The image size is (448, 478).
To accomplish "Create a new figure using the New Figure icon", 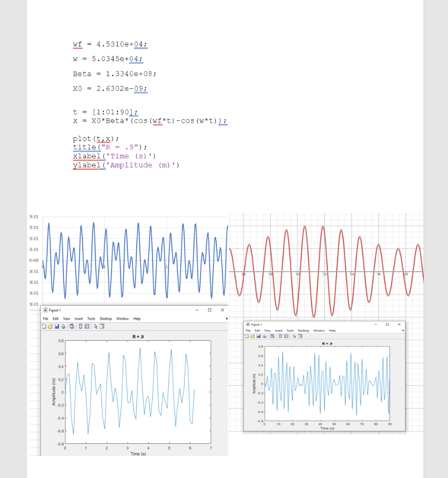I will [43, 325].
